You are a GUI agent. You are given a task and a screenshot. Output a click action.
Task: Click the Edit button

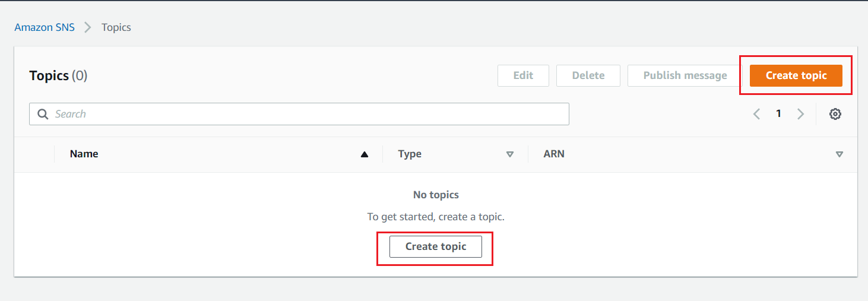[523, 75]
